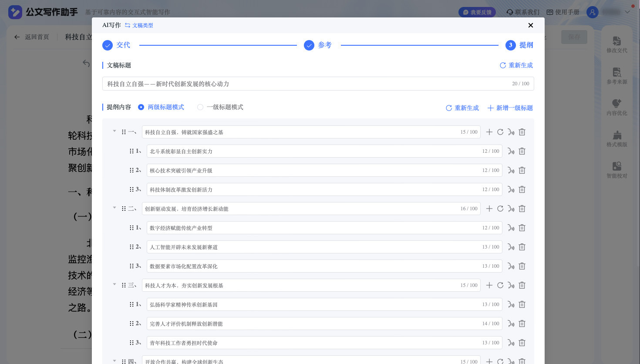Viewport: 640px width, 364px height.
Task: Collapse section 一 outline group
Action: (115, 131)
